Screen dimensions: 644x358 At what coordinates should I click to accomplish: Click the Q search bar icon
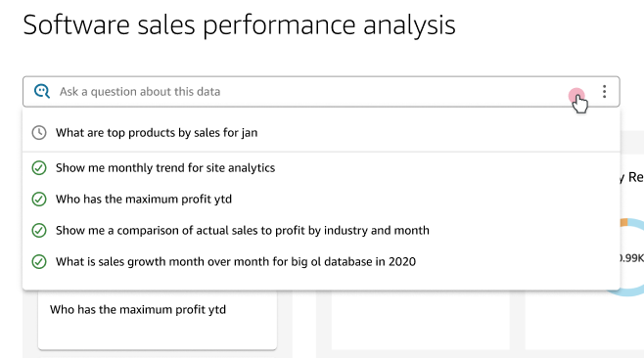[x=42, y=91]
